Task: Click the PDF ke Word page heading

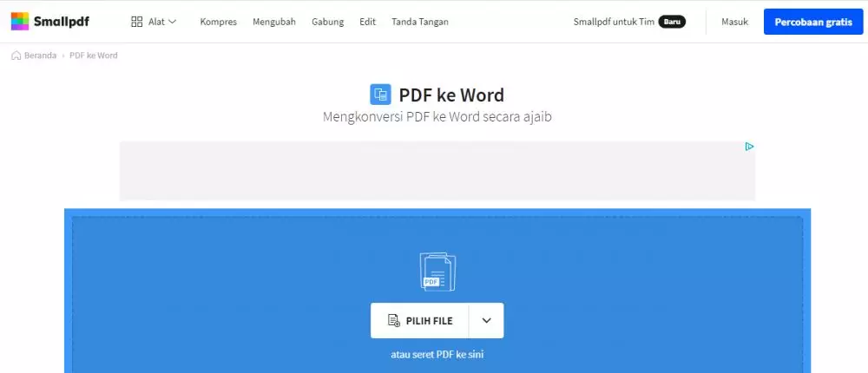Action: (x=451, y=95)
